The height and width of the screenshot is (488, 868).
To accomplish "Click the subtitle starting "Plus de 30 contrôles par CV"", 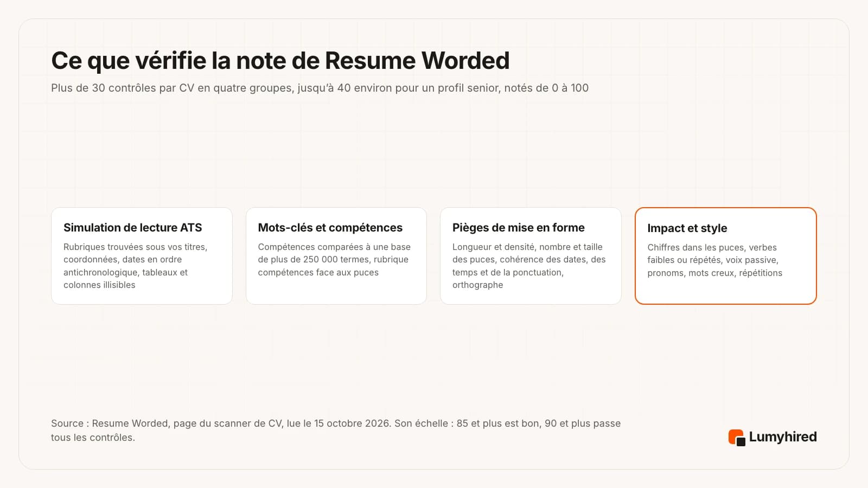I will [x=320, y=88].
